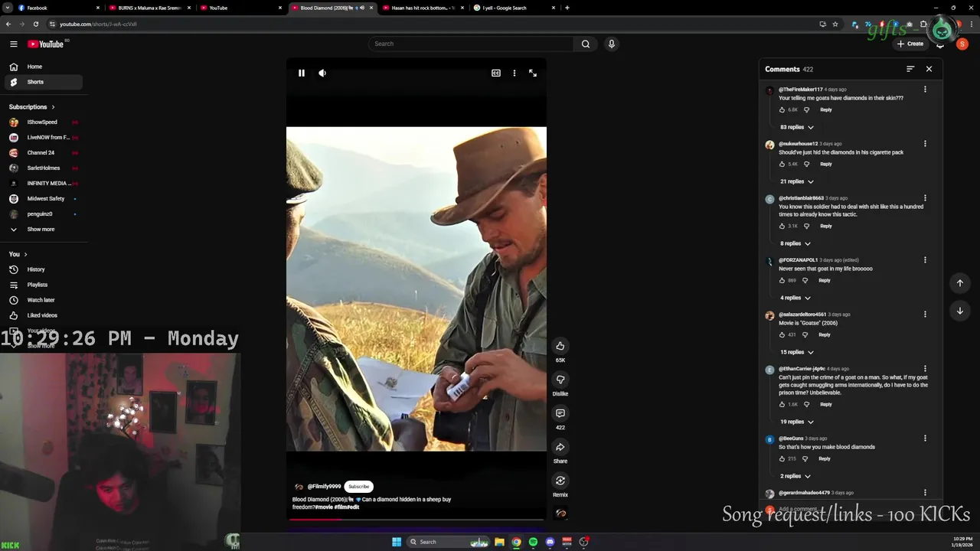Viewport: 980px width, 551px height.
Task: Click the YouTube search input field
Action: tap(471, 44)
